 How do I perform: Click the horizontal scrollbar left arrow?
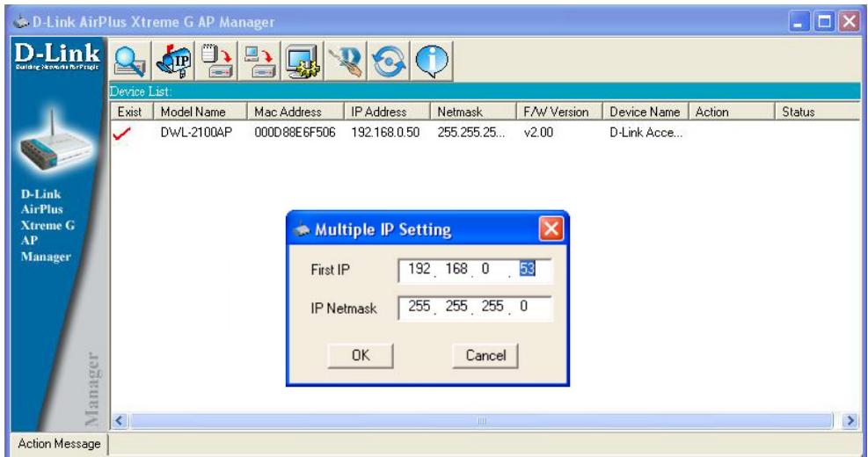120,421
